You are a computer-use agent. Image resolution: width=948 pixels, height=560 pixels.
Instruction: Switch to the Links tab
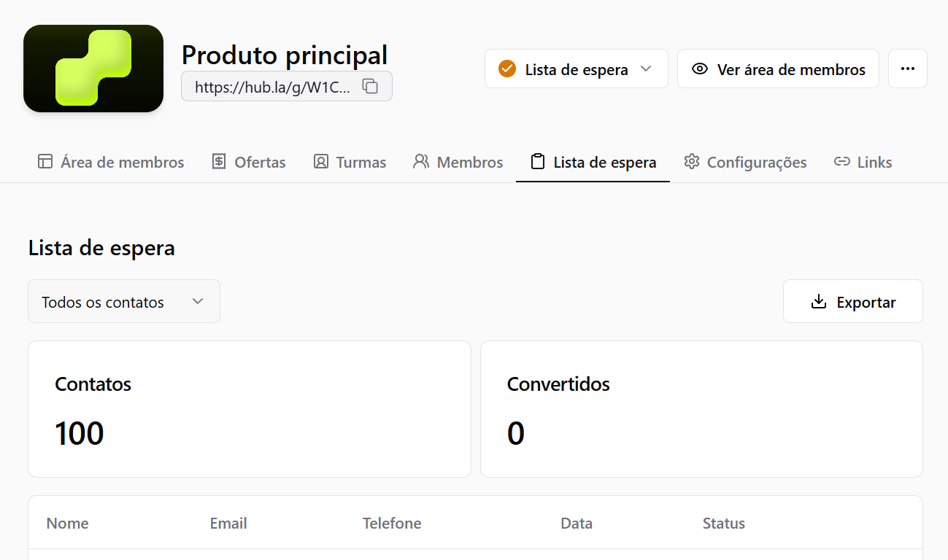pos(863,162)
